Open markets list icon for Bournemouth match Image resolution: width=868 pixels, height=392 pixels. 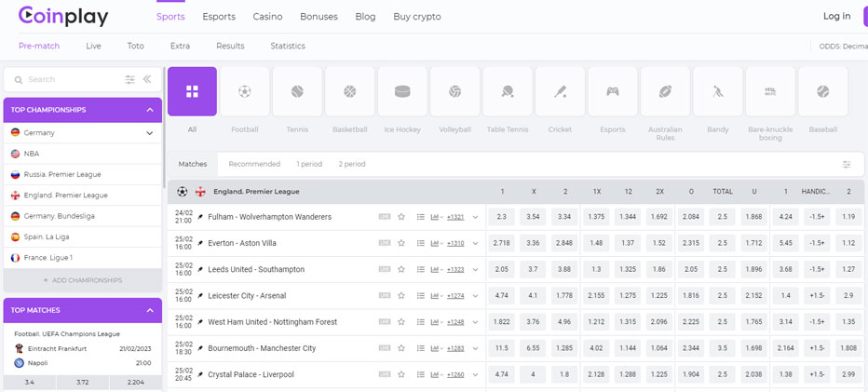(x=421, y=348)
